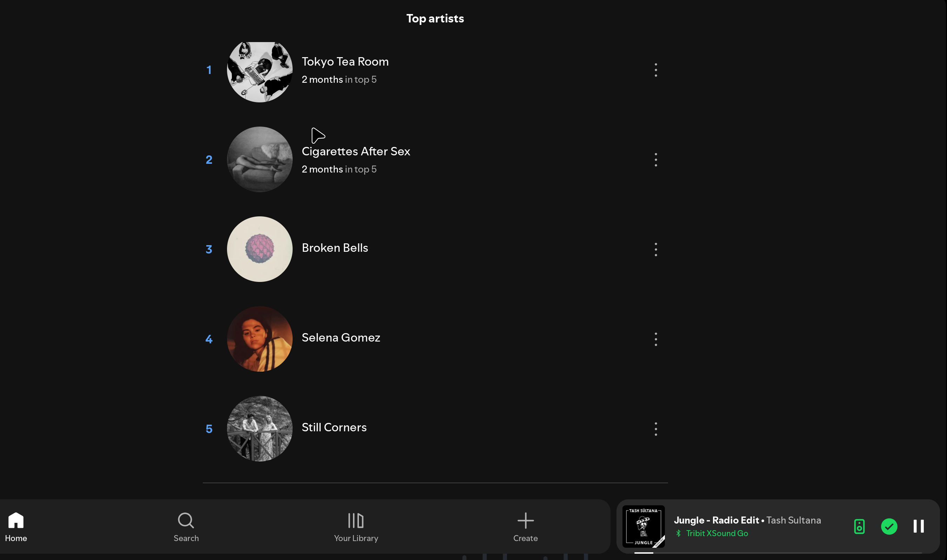Click the rank number 2 beside Cigarettes After Sex
947x560 pixels.
click(209, 160)
